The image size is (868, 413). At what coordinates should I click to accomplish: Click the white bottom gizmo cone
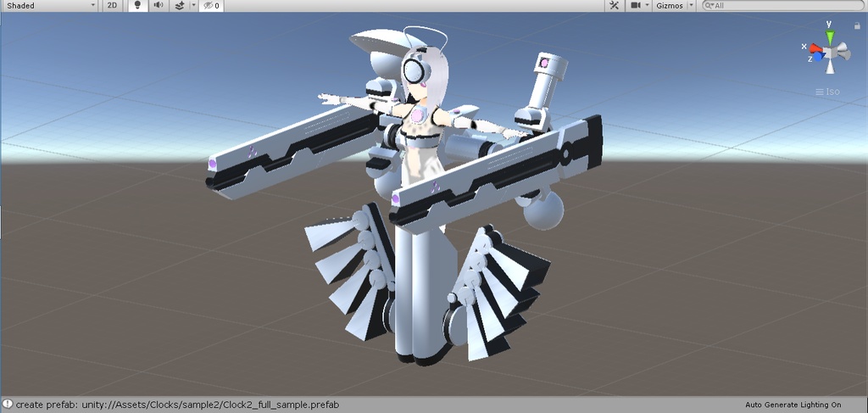(x=831, y=66)
